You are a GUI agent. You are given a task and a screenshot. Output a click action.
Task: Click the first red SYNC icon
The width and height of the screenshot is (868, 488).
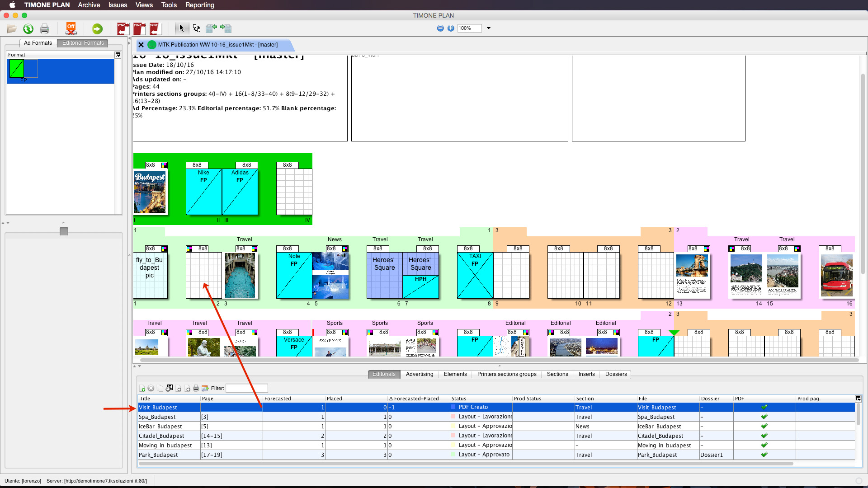[x=123, y=28]
